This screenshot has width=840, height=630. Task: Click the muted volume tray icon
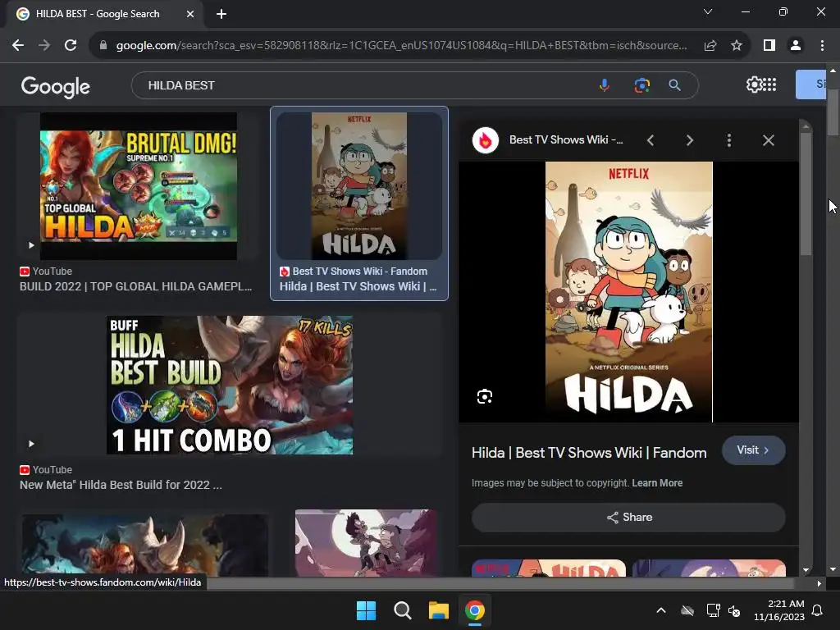coord(734,610)
